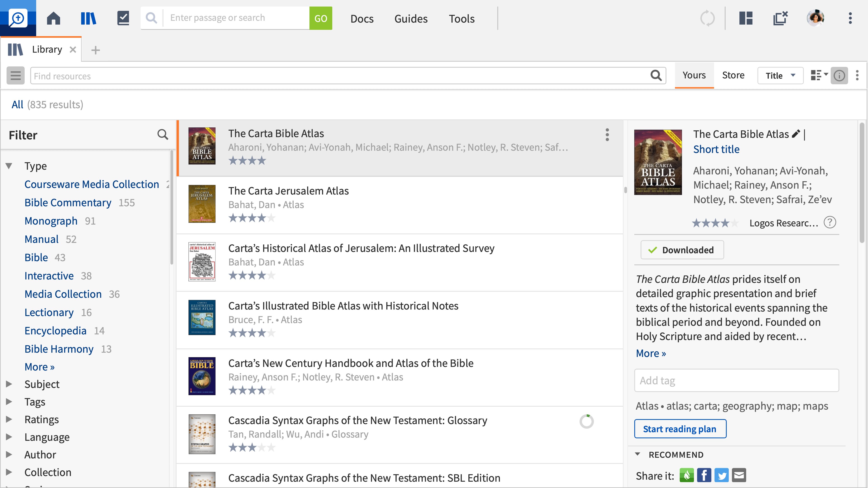Image resolution: width=868 pixels, height=488 pixels.
Task: Open the reading plans checklist icon
Action: click(123, 18)
